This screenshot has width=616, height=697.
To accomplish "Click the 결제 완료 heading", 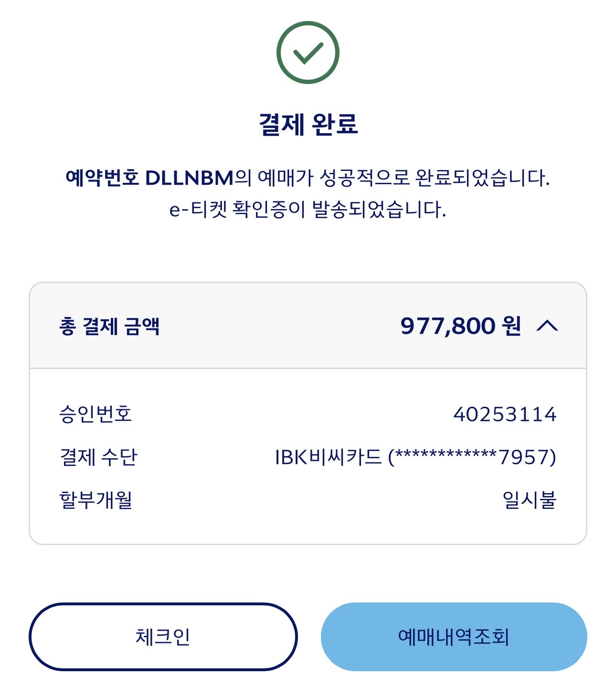I will point(308,124).
